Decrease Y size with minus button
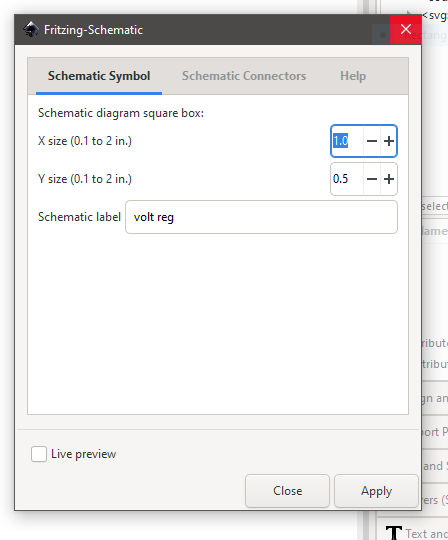Screen dimensions: 448x540 [x=372, y=179]
